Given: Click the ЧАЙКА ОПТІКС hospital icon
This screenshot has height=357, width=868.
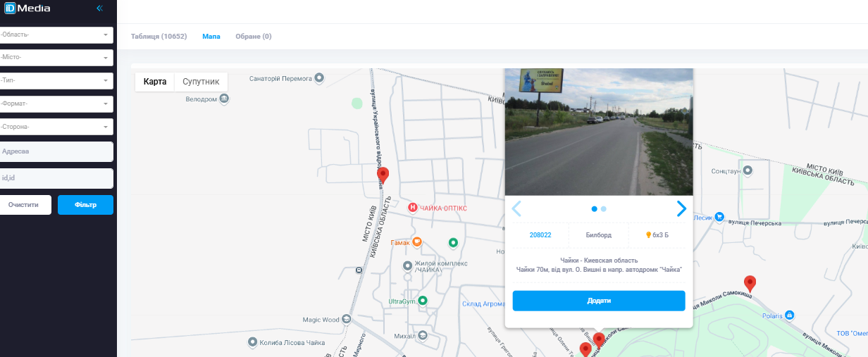Looking at the screenshot, I should (414, 208).
